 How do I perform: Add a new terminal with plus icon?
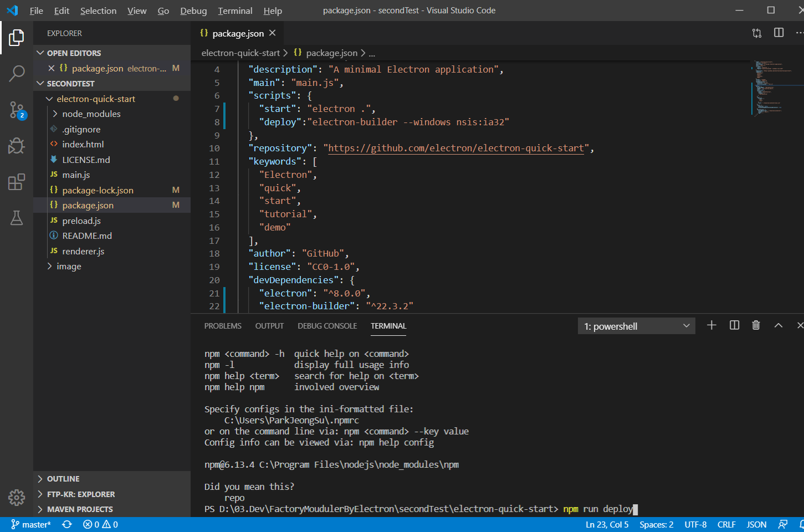coord(711,325)
